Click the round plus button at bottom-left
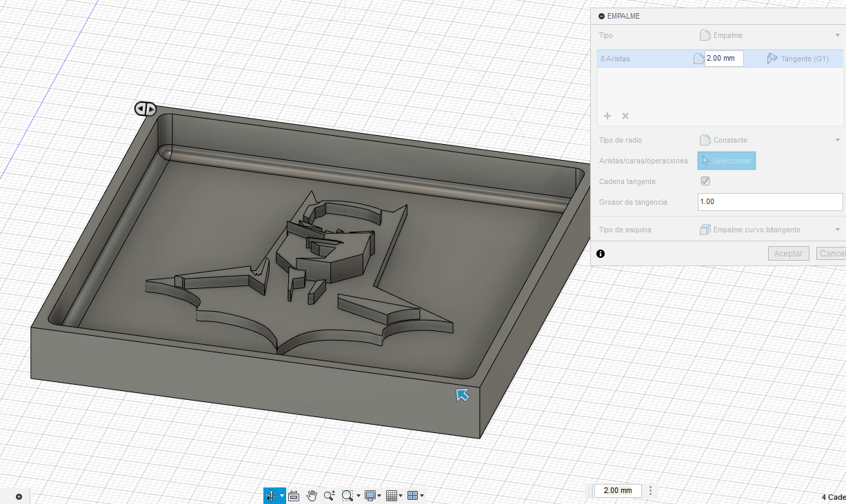 (x=19, y=496)
